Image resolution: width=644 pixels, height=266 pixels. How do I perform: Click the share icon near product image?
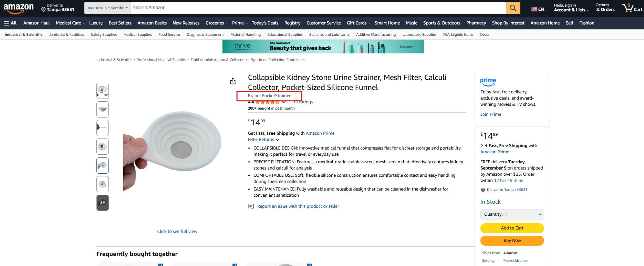(x=233, y=81)
